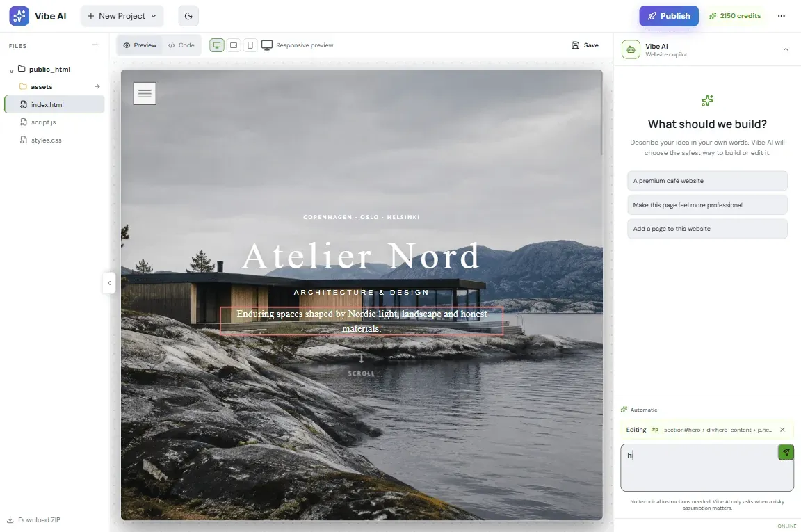The image size is (801, 532).
Task: Select index.html in the file tree
Action: coord(54,104)
